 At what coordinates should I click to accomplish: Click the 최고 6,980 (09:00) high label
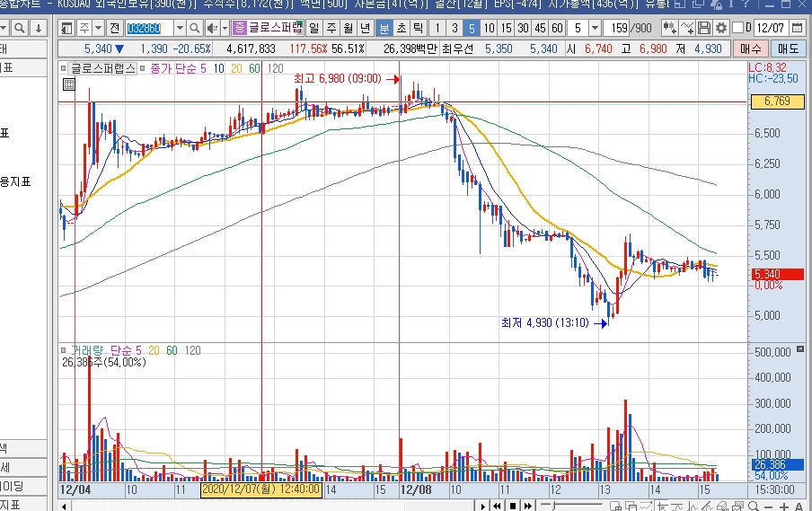[x=337, y=79]
